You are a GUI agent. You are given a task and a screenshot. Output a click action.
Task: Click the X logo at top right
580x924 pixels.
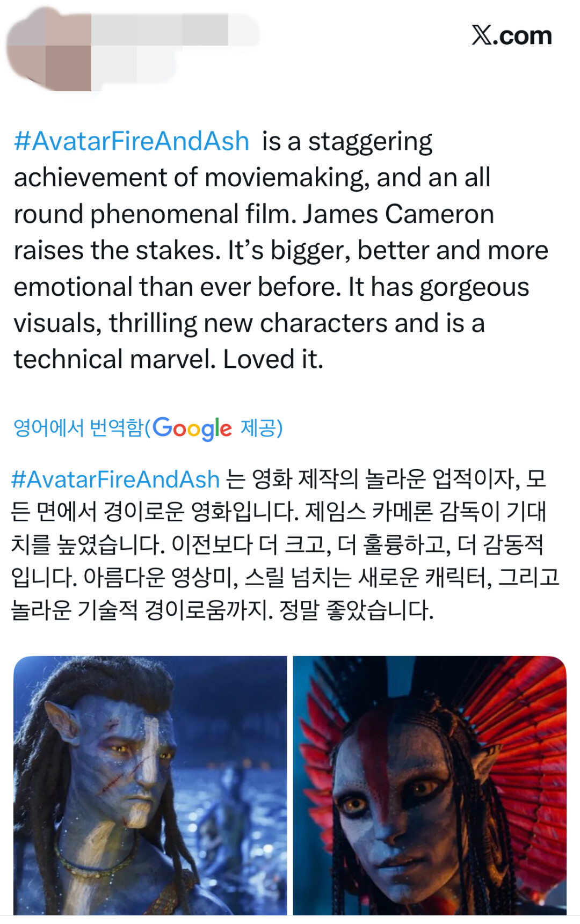[482, 35]
